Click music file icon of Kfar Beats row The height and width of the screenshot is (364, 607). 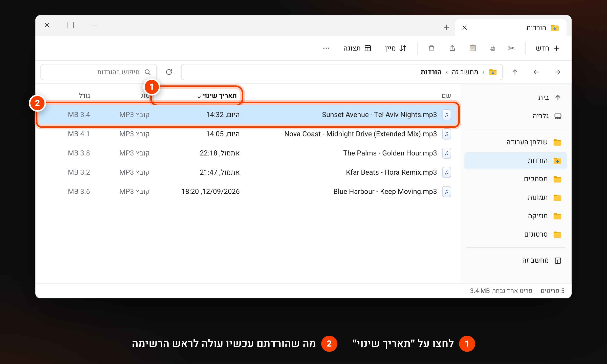click(447, 172)
